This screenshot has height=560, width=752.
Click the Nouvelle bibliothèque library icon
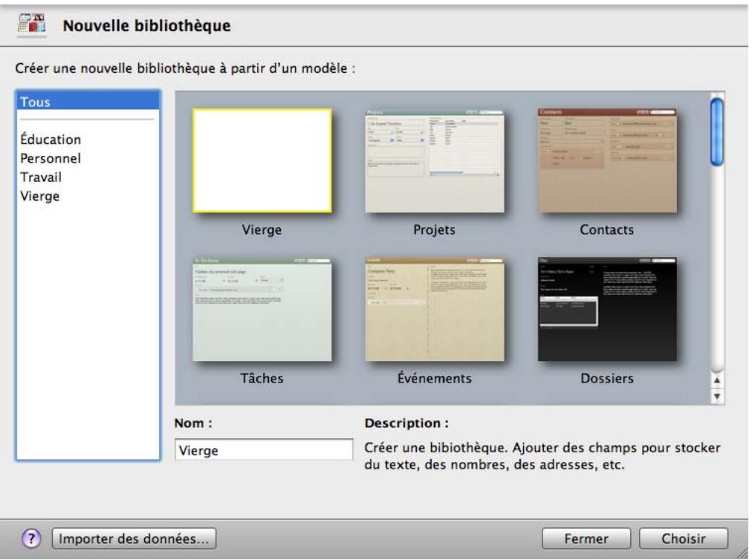pos(32,25)
